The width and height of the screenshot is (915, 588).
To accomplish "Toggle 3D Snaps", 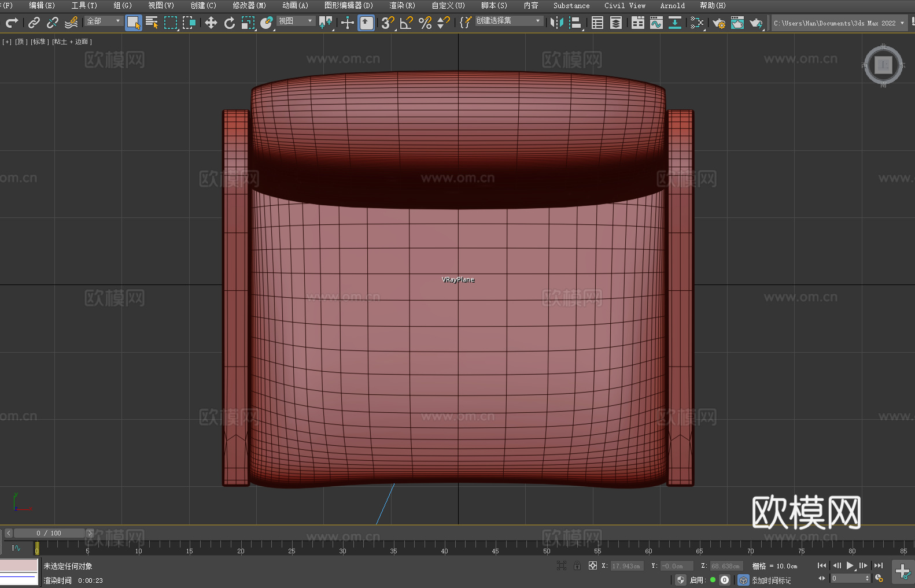I will point(388,23).
